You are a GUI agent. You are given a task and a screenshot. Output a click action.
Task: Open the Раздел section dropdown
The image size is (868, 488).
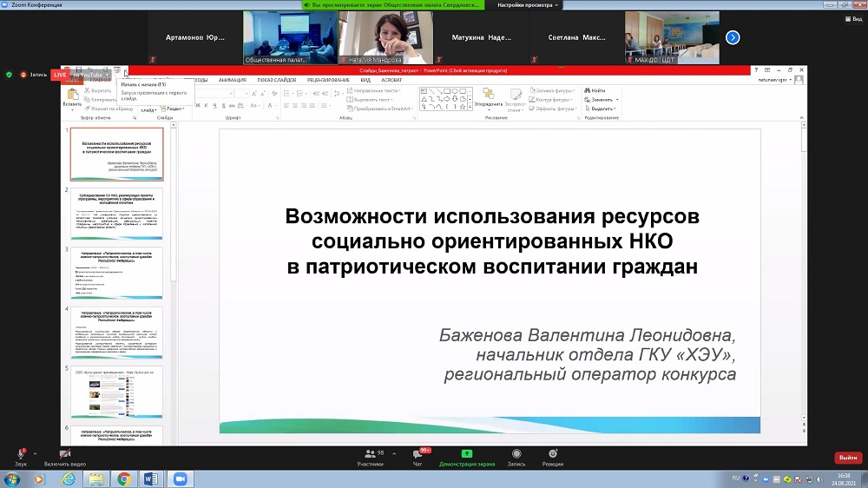172,109
